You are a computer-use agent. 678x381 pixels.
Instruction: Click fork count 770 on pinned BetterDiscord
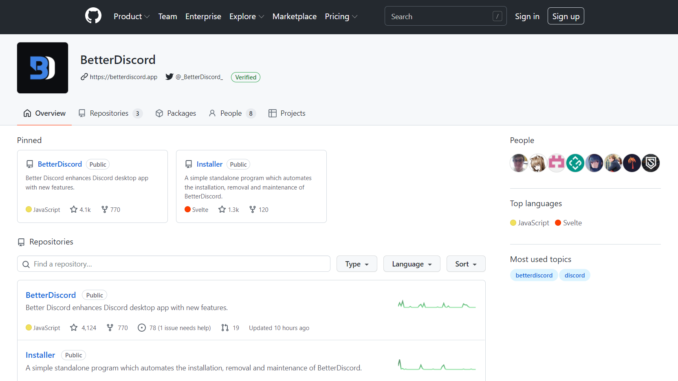click(x=111, y=210)
